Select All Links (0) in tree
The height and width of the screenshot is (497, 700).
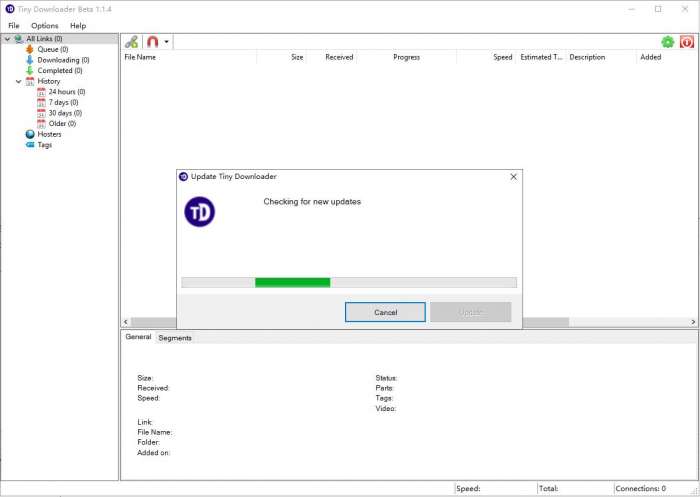point(44,39)
